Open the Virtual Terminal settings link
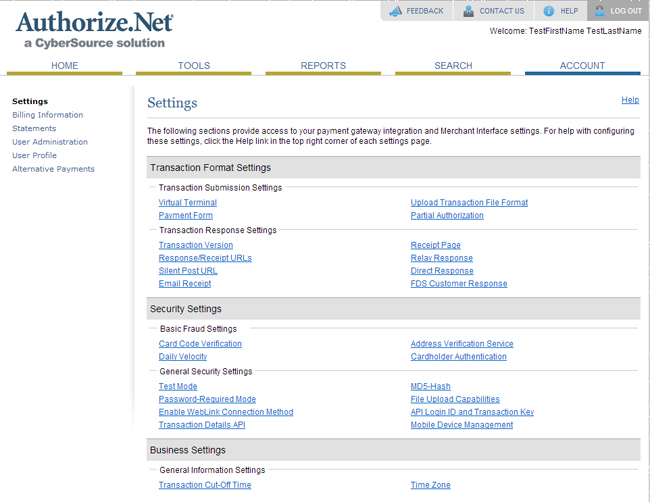 click(x=187, y=203)
